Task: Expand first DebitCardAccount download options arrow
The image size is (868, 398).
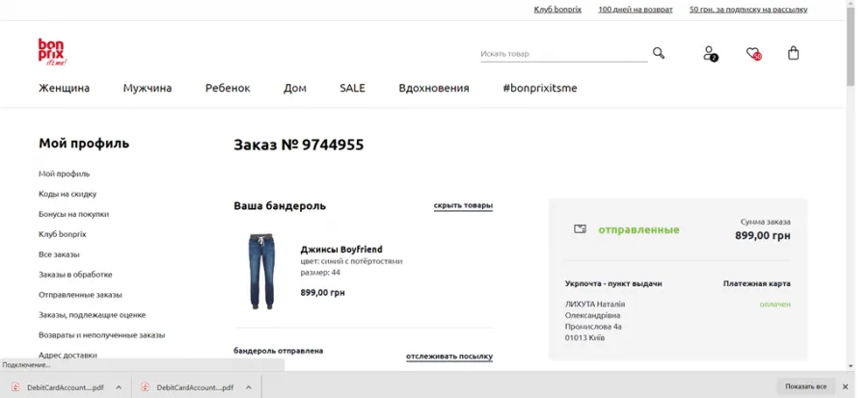Action: [119, 387]
